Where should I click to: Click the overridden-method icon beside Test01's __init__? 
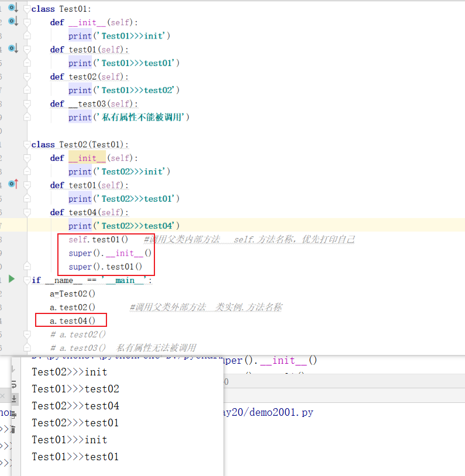pos(13,21)
